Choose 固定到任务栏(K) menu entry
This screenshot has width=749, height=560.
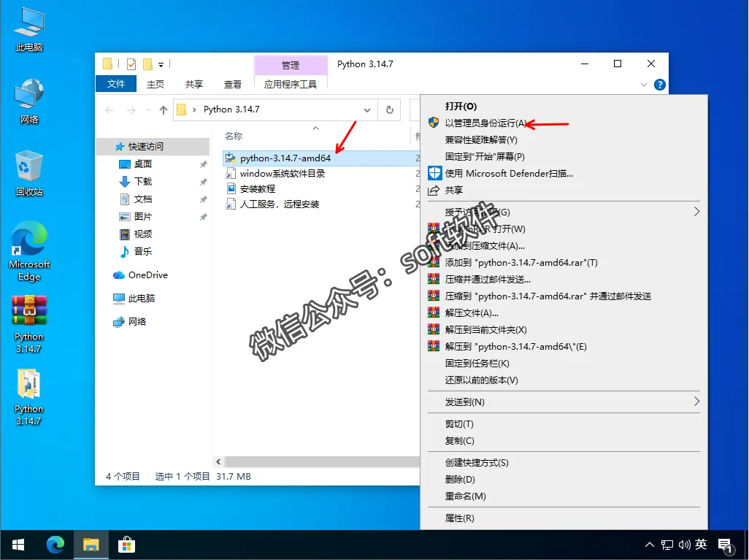(564, 363)
